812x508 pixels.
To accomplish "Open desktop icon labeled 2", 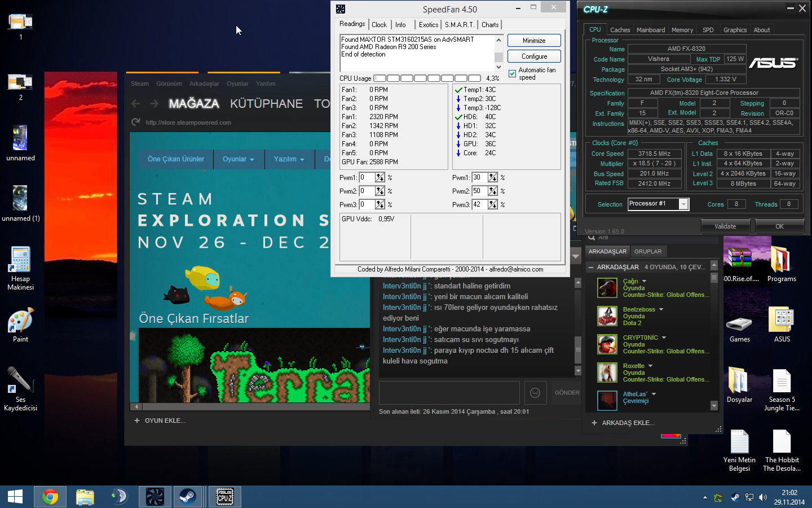I will tap(21, 86).
